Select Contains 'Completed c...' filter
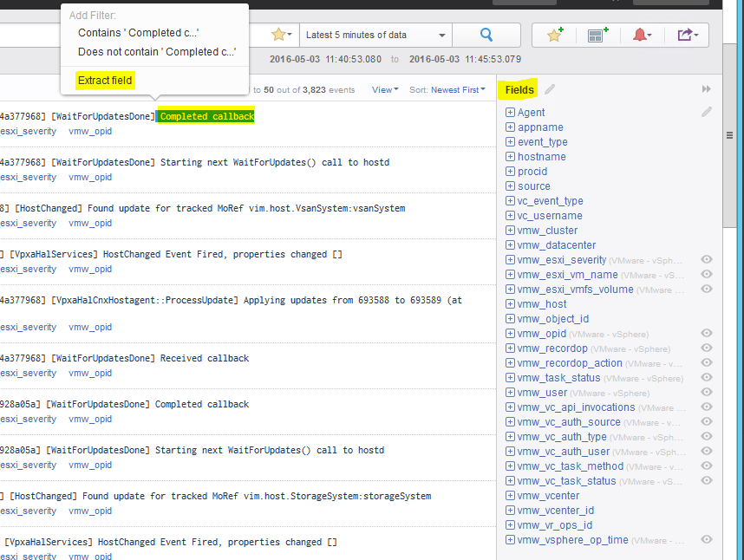744x560 pixels. [x=138, y=33]
